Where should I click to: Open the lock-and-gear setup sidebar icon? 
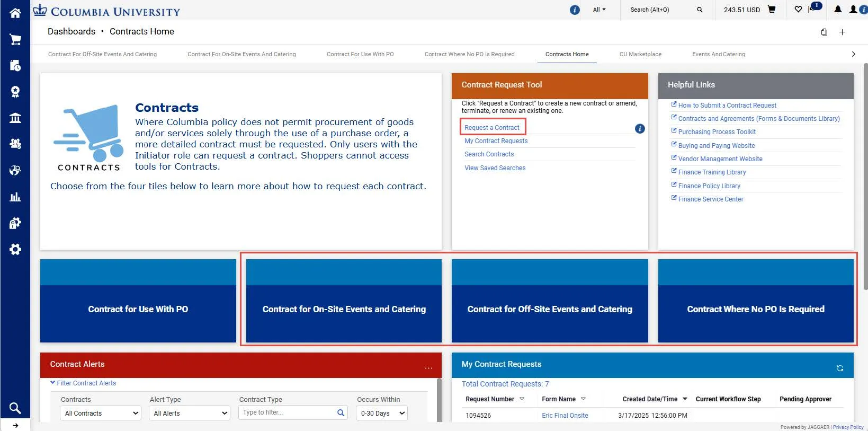point(15,223)
